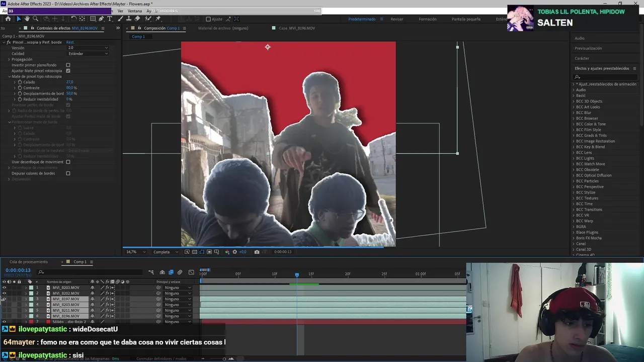Hide layer 2 MVI_8202.MOV with eye
The width and height of the screenshot is (644, 362).
5,293
